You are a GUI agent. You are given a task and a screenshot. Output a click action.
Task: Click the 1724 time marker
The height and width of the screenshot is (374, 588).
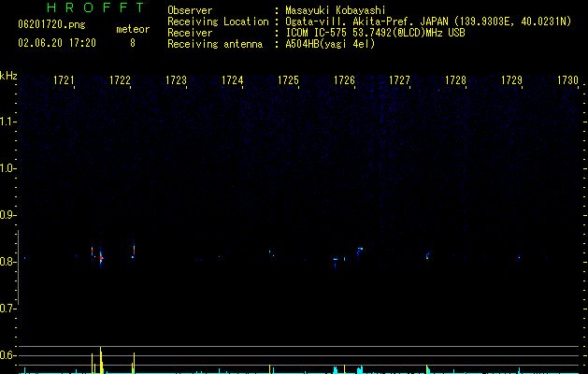coord(232,80)
